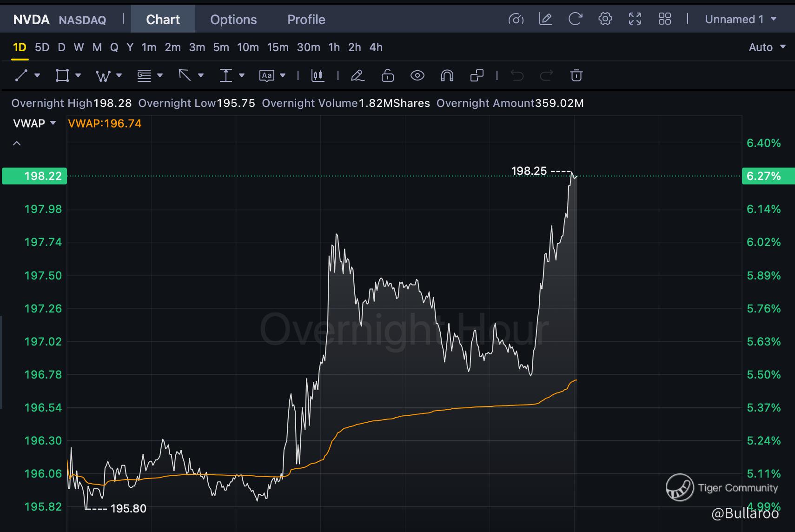Switch to the Profile tab
The width and height of the screenshot is (795, 532).
pos(306,19)
